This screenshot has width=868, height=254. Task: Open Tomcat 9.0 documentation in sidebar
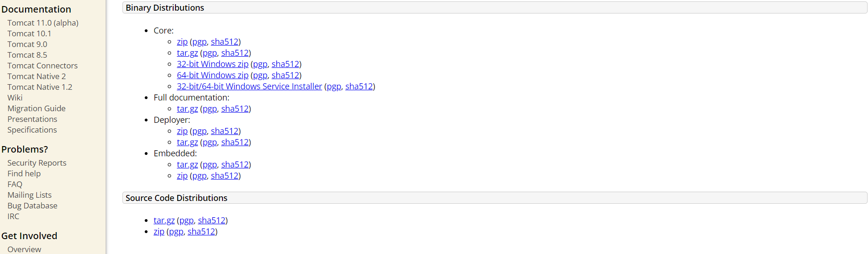pyautogui.click(x=27, y=44)
